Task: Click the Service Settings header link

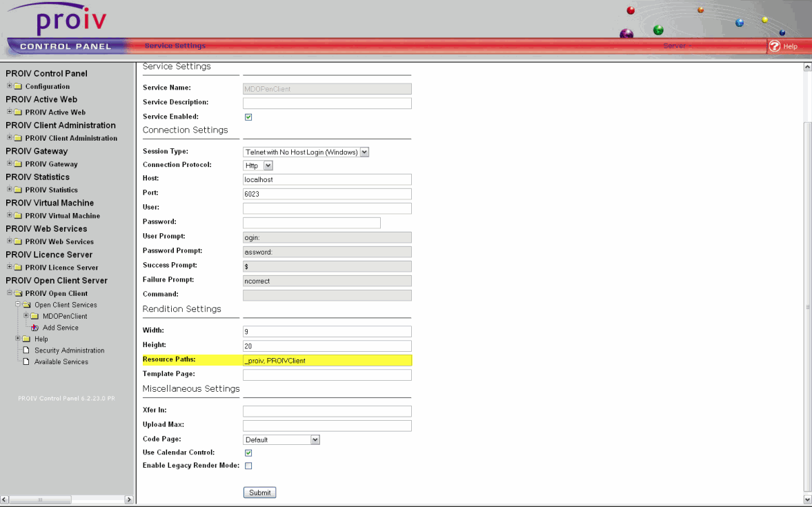Action: click(175, 46)
